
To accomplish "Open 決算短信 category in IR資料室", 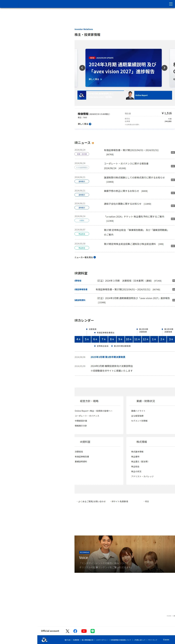I will pyautogui.click(x=78, y=281).
